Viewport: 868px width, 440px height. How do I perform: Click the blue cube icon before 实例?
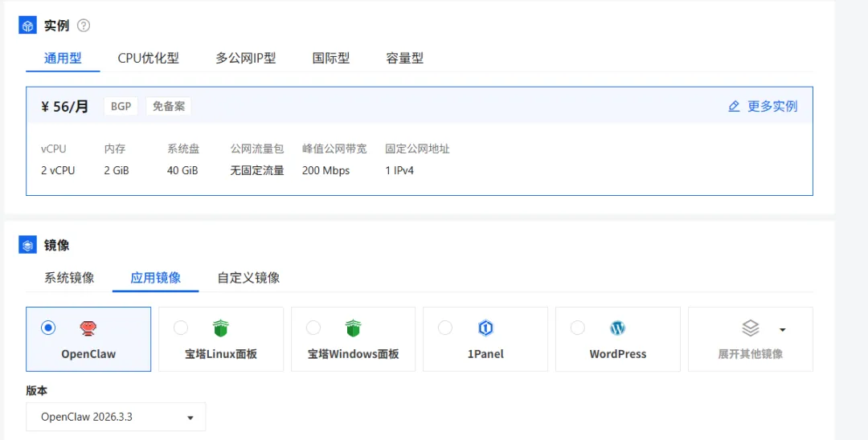27,26
